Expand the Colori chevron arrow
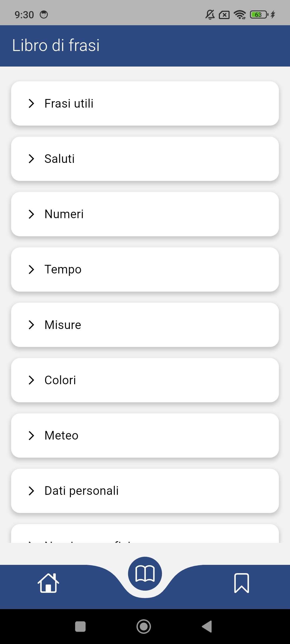290x644 pixels. (x=31, y=380)
